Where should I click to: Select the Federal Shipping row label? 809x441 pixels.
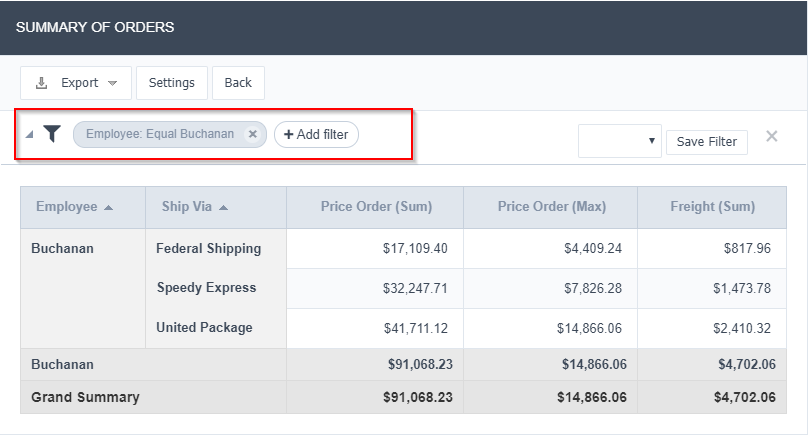coord(208,248)
